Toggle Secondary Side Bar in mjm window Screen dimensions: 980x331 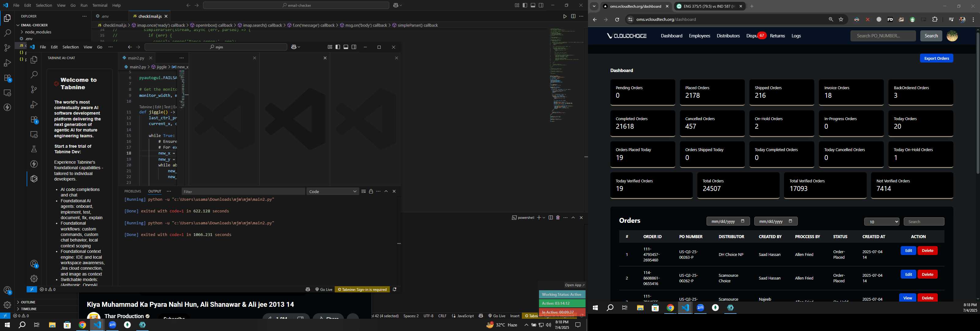tap(354, 47)
